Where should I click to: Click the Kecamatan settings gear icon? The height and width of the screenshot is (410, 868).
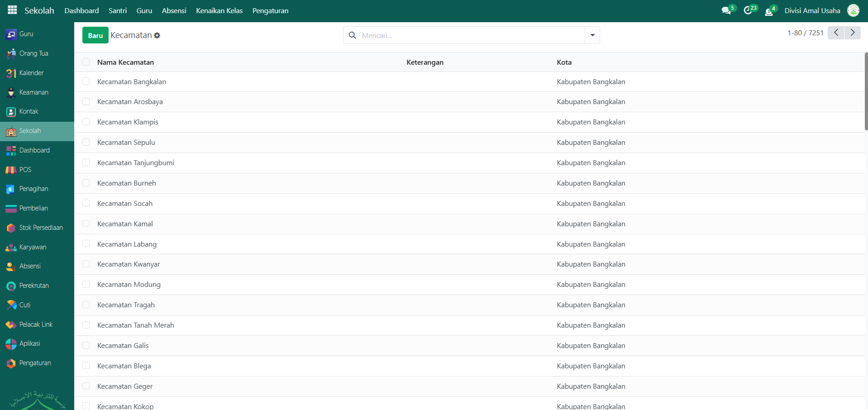coord(157,35)
